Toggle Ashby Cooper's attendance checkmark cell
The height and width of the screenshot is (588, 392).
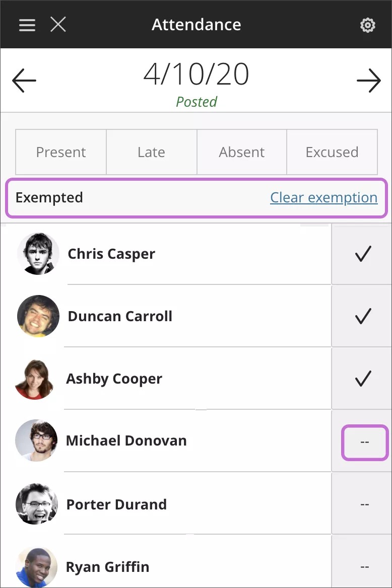(x=363, y=379)
